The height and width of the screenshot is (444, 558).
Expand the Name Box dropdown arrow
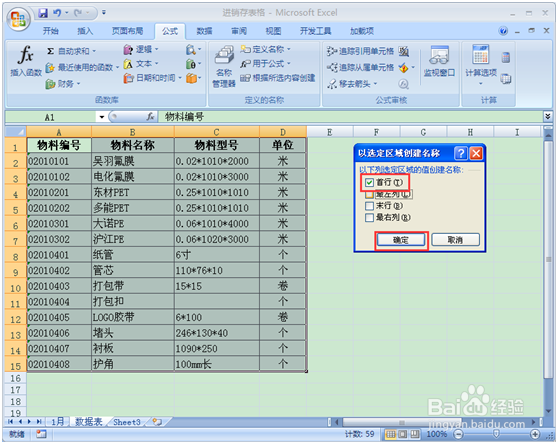(x=102, y=117)
